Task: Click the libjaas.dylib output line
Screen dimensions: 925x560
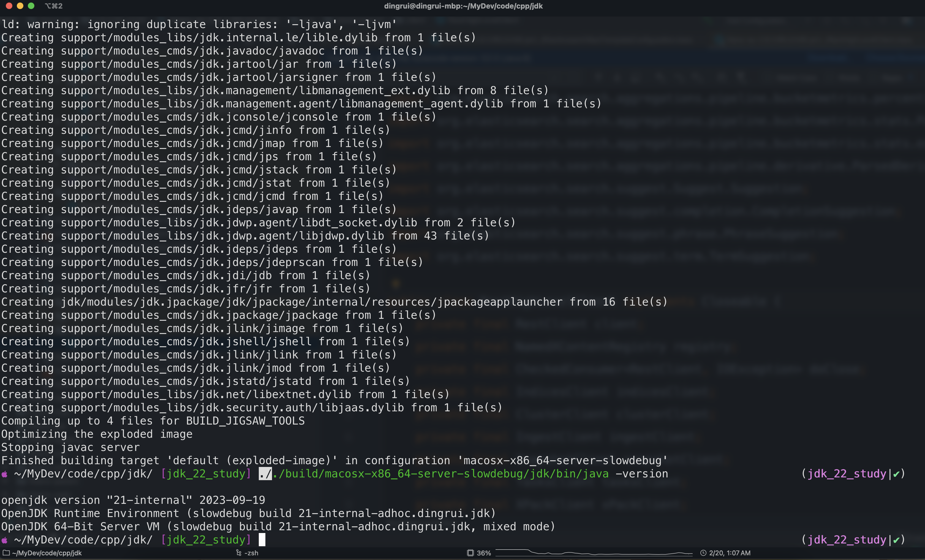Action: click(x=252, y=408)
